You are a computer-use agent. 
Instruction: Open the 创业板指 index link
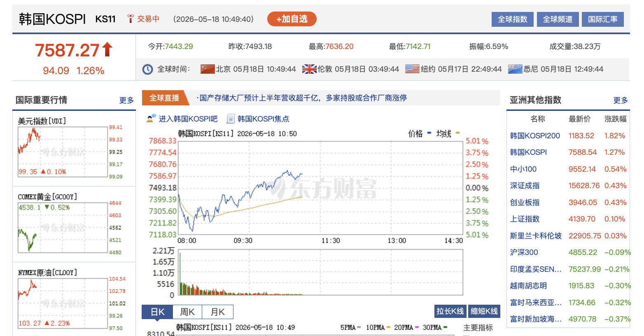[525, 203]
